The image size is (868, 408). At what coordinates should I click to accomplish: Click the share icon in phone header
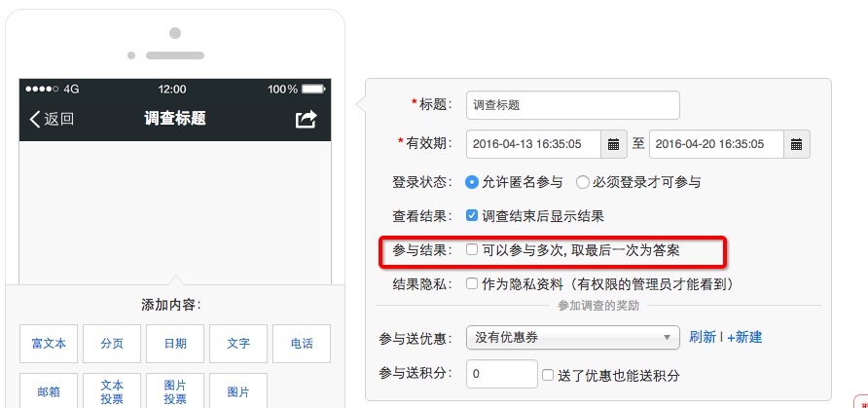[307, 119]
